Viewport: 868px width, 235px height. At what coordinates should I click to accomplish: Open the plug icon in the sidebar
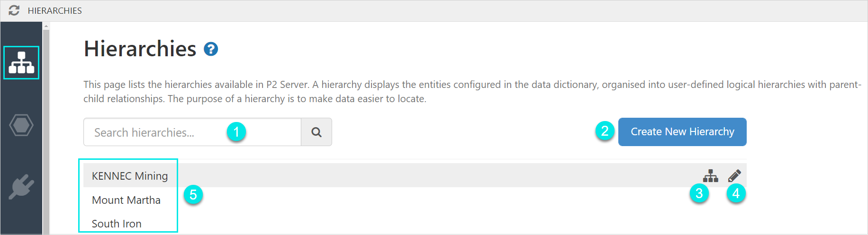pos(21,187)
